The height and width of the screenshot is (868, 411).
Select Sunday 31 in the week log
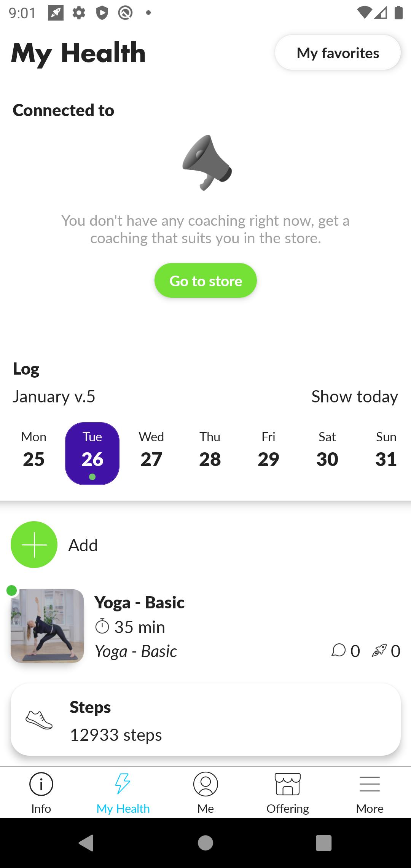tap(386, 453)
